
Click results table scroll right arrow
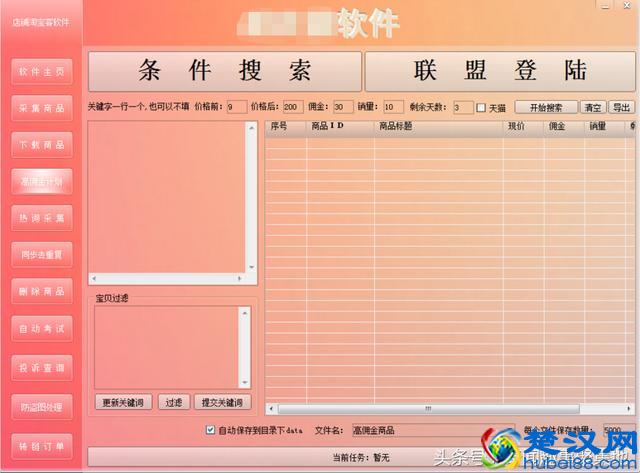coord(629,409)
